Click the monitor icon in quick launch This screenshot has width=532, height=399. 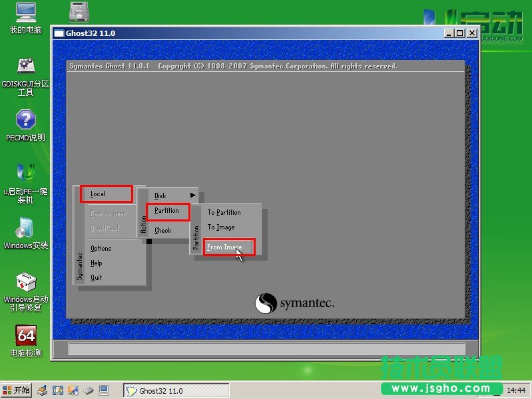[x=105, y=390]
